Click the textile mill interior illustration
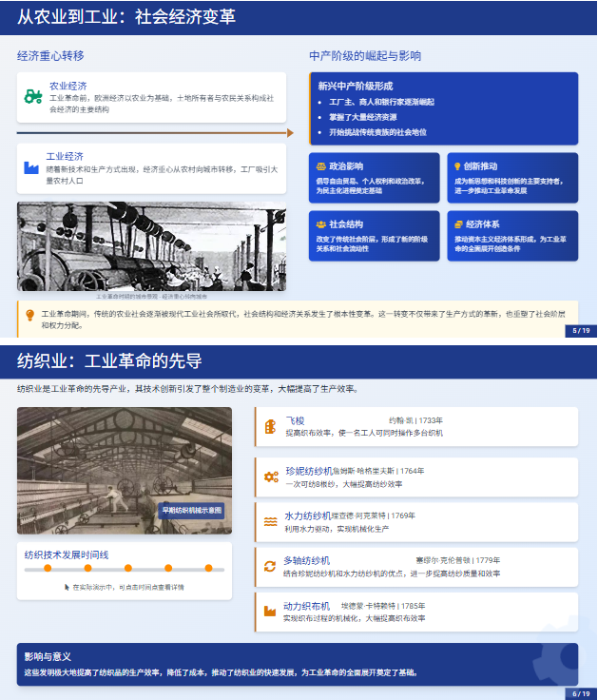 125,471
